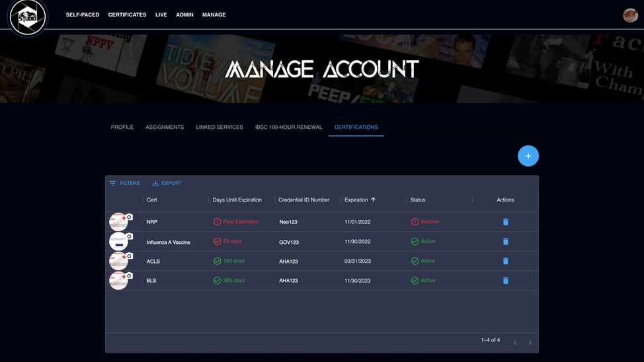The height and width of the screenshot is (362, 644).
Task: Sort by the Cert column header
Action: coord(152,200)
